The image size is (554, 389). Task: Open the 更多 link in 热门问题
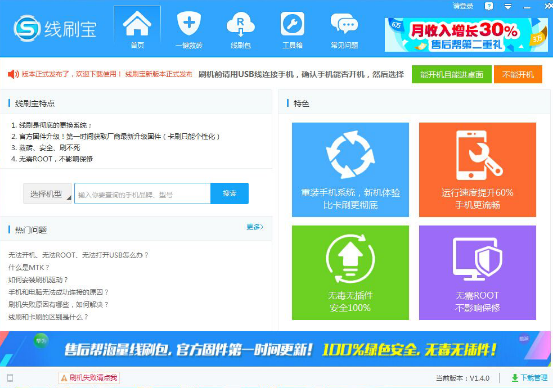click(255, 227)
